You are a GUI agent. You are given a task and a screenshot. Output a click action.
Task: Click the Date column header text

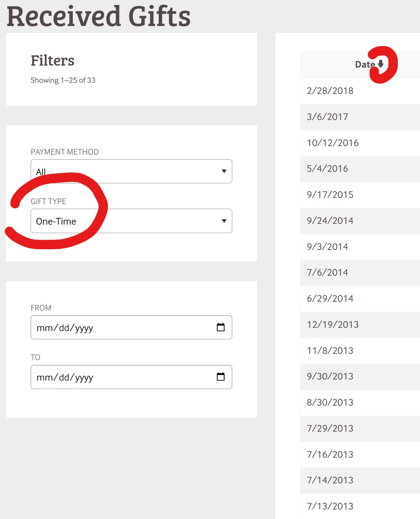[x=365, y=65]
